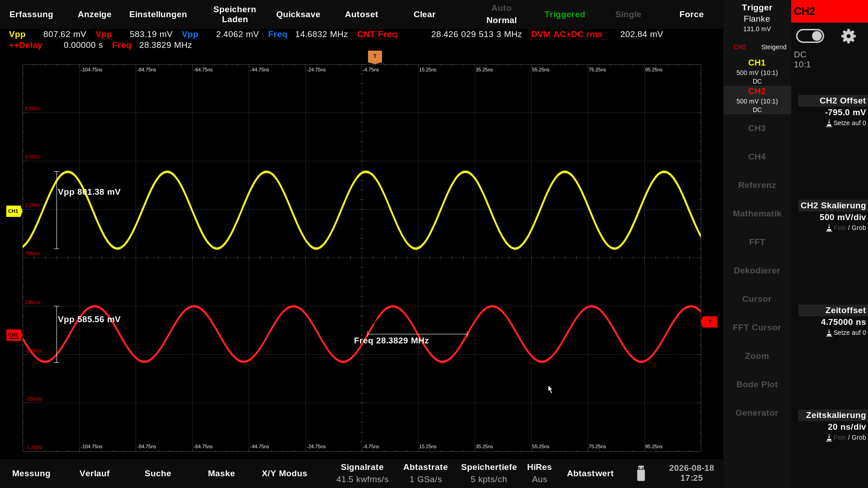The width and height of the screenshot is (868, 488).
Task: Open the Abtastrate 1 GSa/s setting
Action: (x=425, y=473)
